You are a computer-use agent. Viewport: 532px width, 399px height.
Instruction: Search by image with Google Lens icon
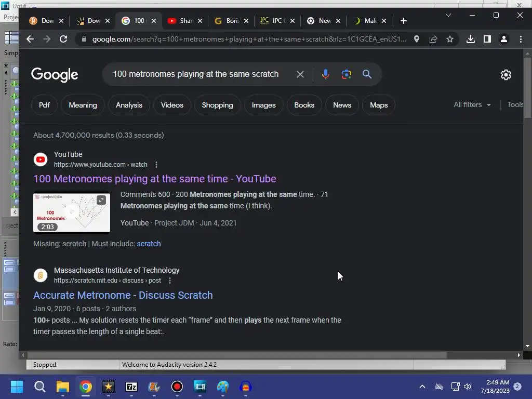coord(347,74)
